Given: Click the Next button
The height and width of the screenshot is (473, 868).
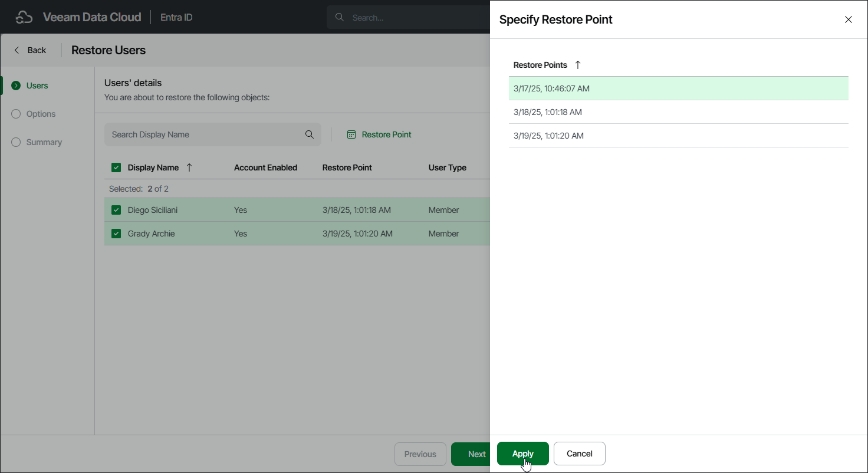Looking at the screenshot, I should pos(472,454).
